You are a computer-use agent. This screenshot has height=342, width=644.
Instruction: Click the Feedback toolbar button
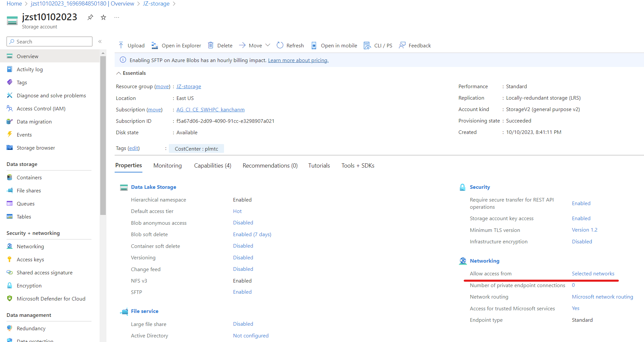click(x=415, y=45)
